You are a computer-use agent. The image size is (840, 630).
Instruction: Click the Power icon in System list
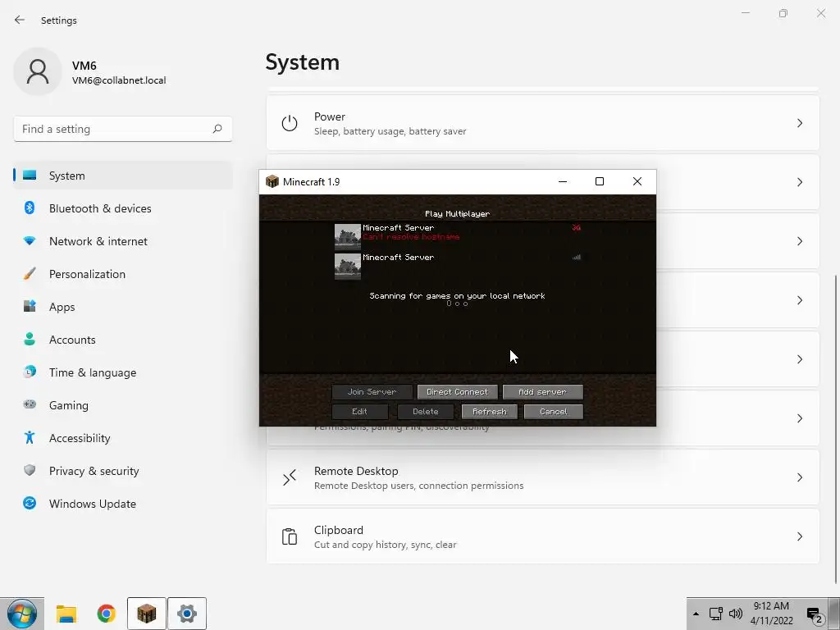click(290, 123)
